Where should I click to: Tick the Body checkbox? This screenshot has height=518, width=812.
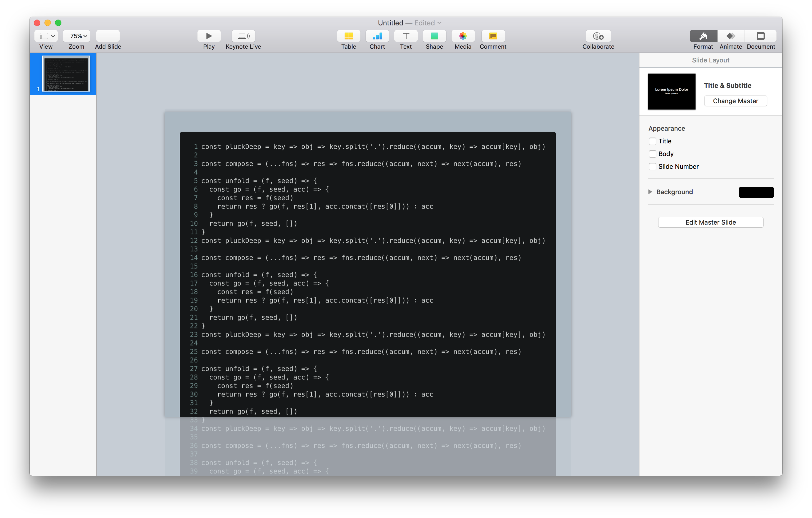[x=652, y=154]
